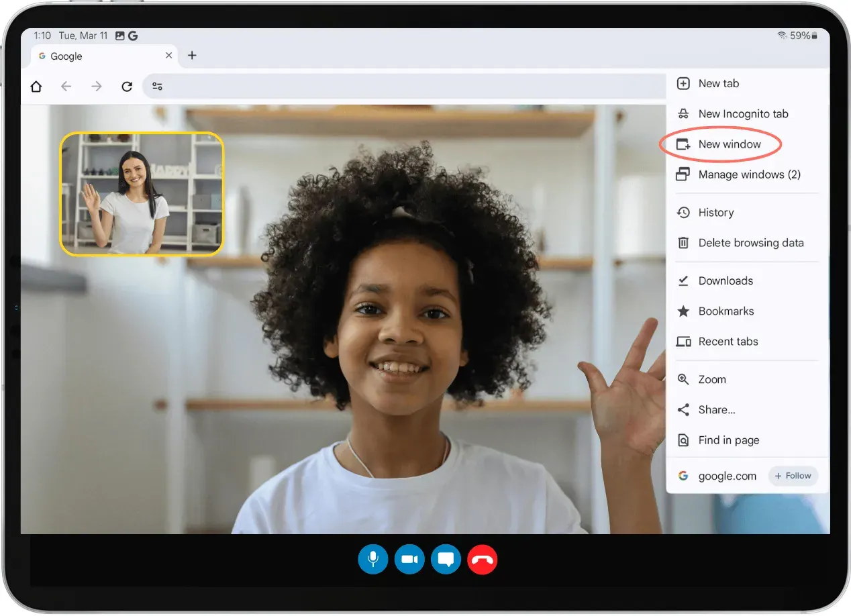This screenshot has width=851, height=616.
Task: Go back with the back arrow
Action: 66,87
